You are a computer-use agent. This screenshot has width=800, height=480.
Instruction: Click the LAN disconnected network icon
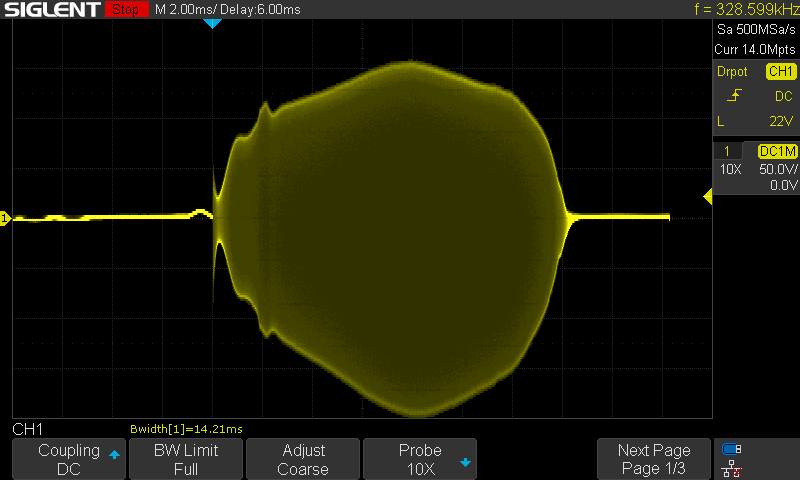pyautogui.click(x=732, y=468)
